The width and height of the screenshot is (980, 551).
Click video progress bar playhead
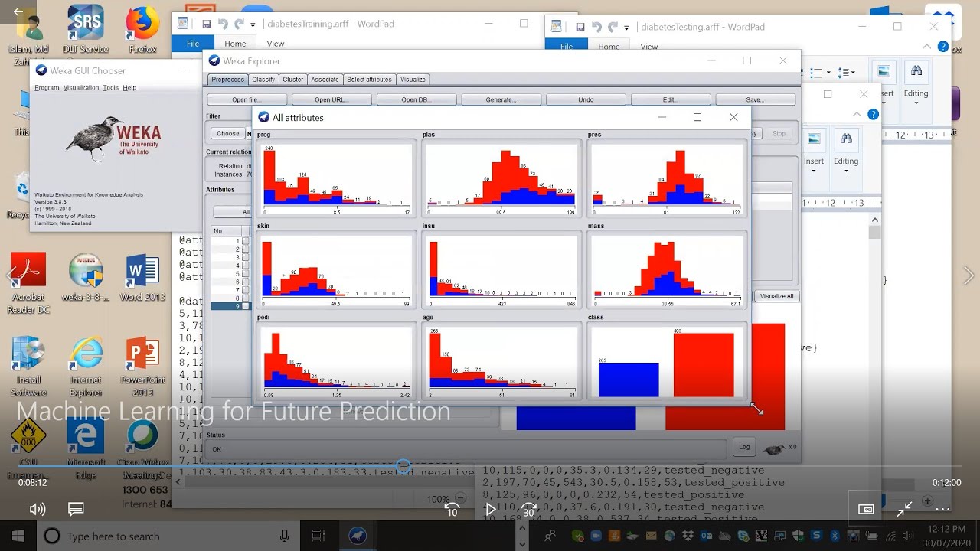click(x=403, y=465)
